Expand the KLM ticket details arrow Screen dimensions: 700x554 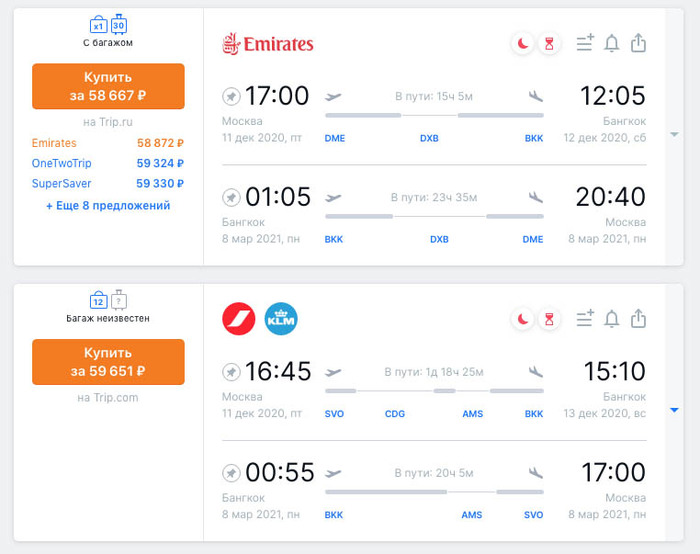[674, 410]
